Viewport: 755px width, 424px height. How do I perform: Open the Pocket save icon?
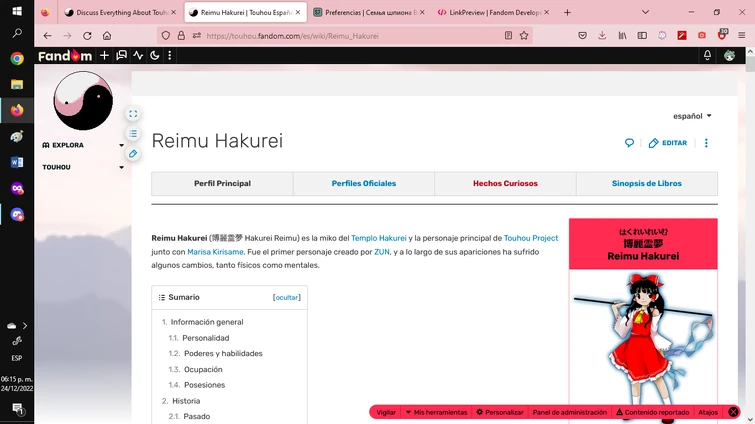582,35
